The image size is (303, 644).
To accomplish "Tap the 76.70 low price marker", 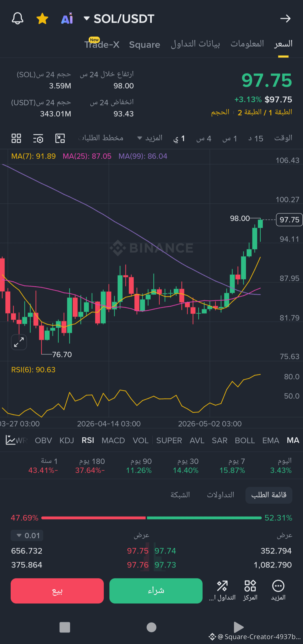I will [62, 355].
